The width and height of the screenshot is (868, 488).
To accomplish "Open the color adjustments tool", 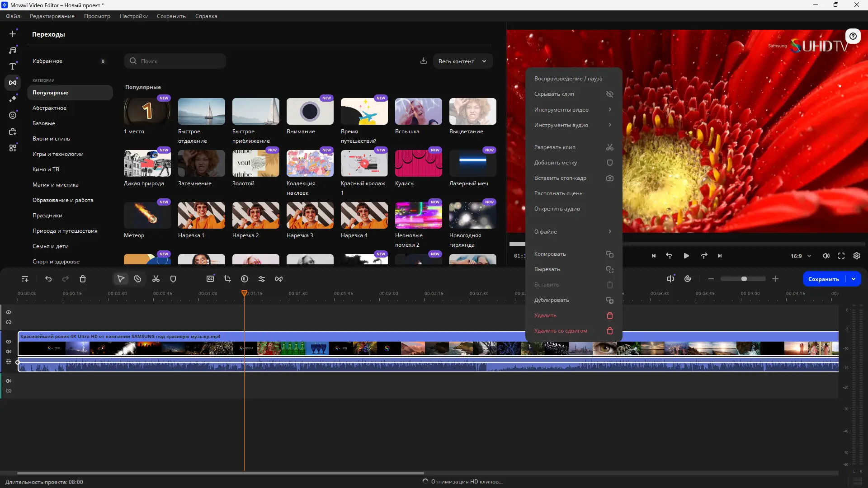I will (x=245, y=279).
